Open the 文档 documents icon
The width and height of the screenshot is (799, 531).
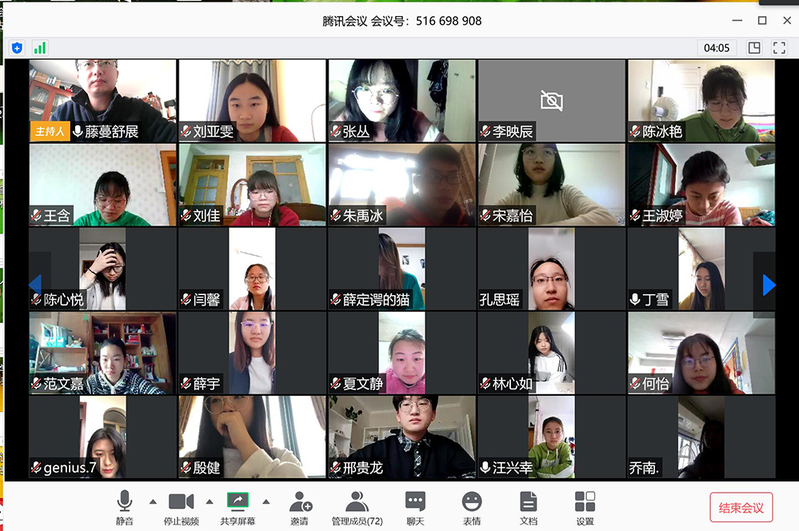pos(528,508)
